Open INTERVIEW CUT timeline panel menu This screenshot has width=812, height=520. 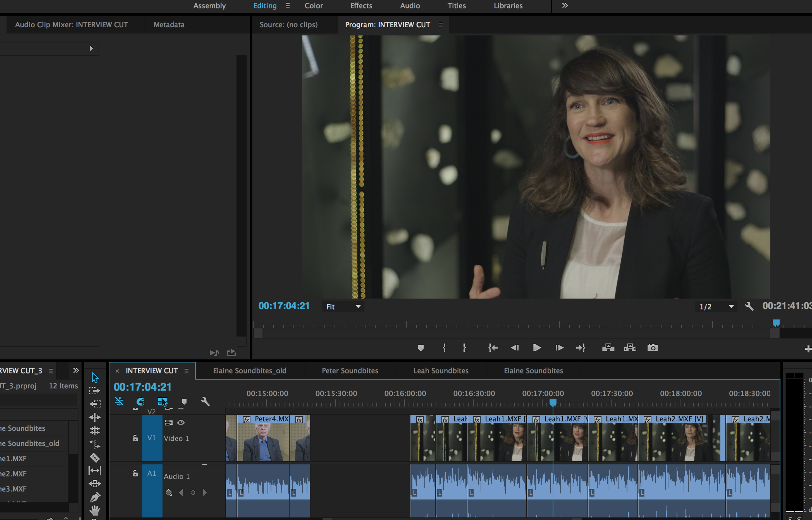point(186,371)
